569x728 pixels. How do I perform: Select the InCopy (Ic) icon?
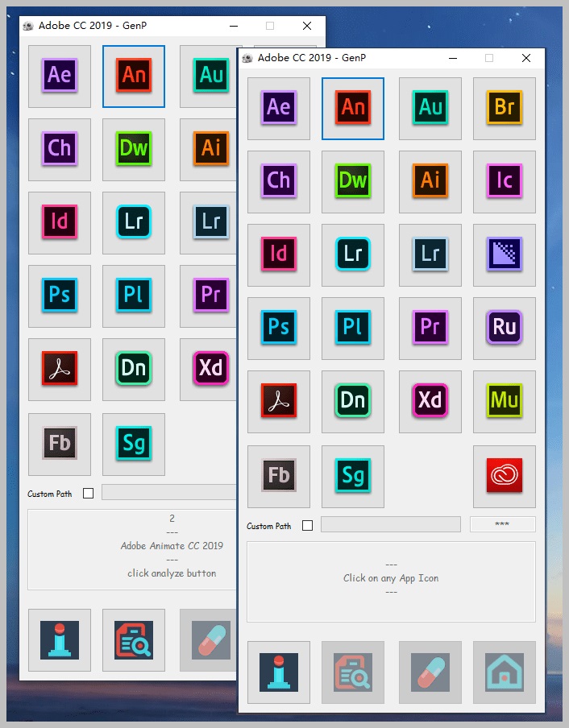coord(505,181)
